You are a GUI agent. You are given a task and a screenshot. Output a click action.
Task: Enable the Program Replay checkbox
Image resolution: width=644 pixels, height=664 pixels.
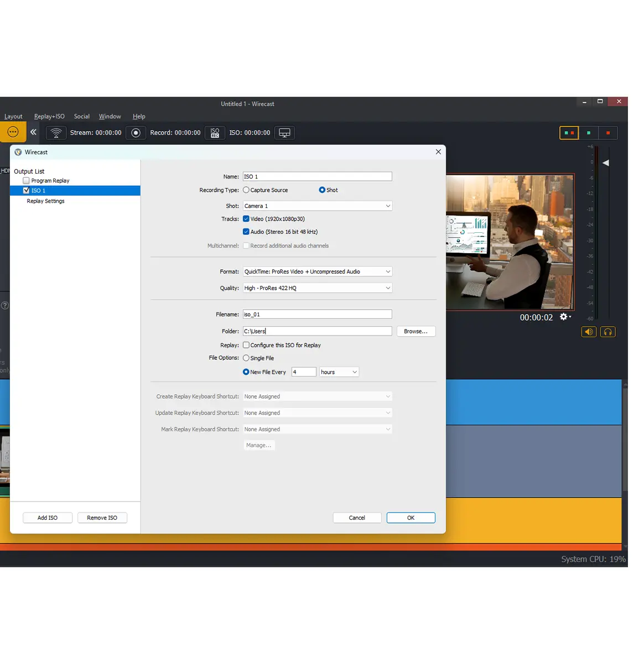pyautogui.click(x=26, y=181)
